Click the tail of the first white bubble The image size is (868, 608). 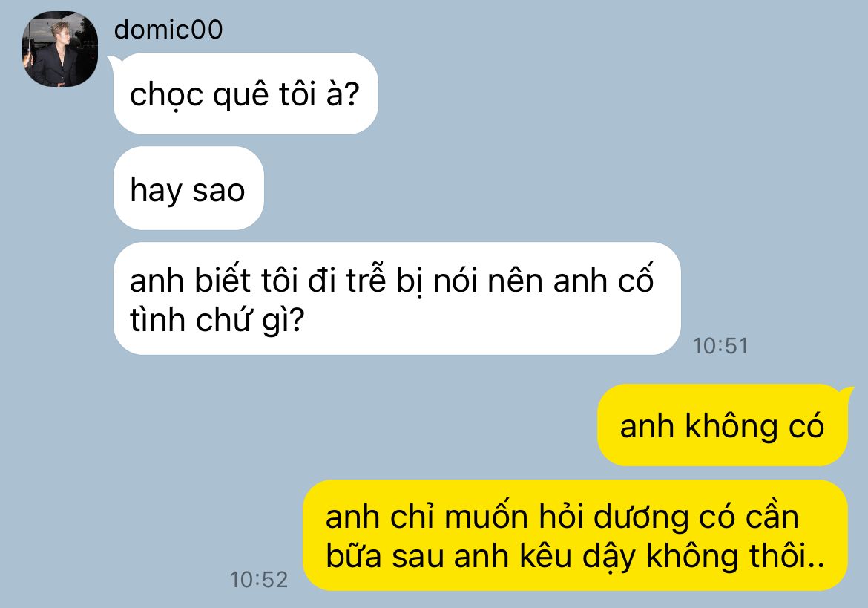pos(112,62)
